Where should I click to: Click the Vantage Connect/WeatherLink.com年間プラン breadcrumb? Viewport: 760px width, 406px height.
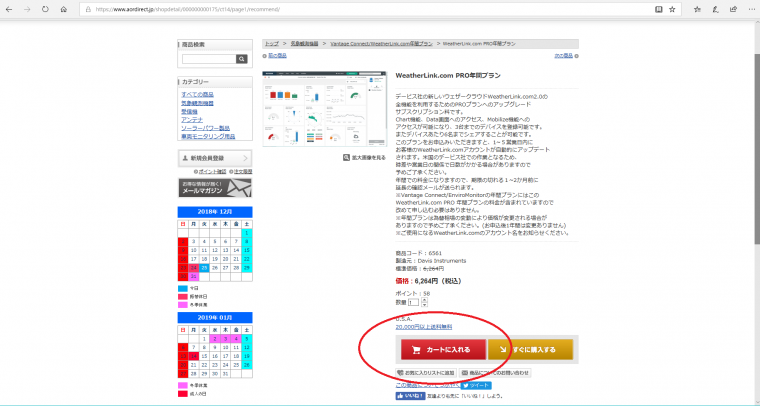pos(381,44)
